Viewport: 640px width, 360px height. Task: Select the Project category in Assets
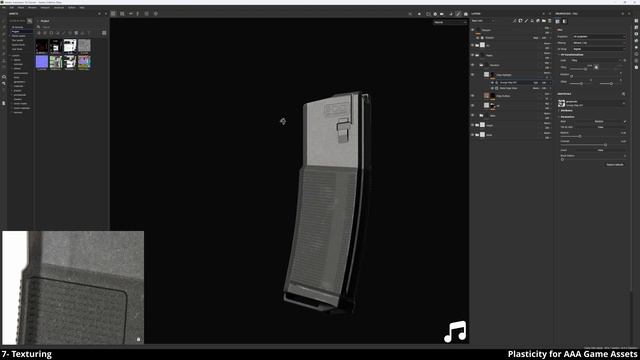tap(16, 31)
